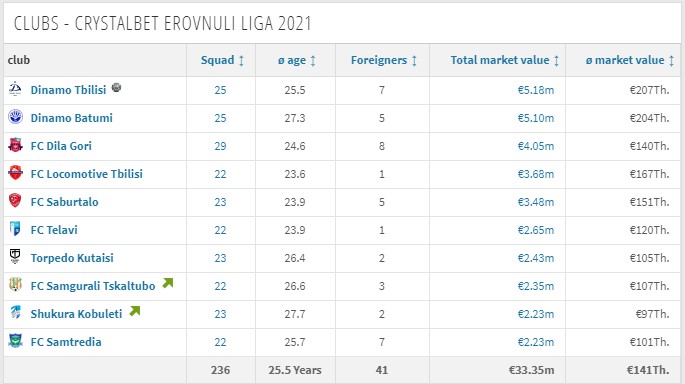Open the FC Telavi club link
The width and height of the screenshot is (685, 384).
pyautogui.click(x=54, y=230)
